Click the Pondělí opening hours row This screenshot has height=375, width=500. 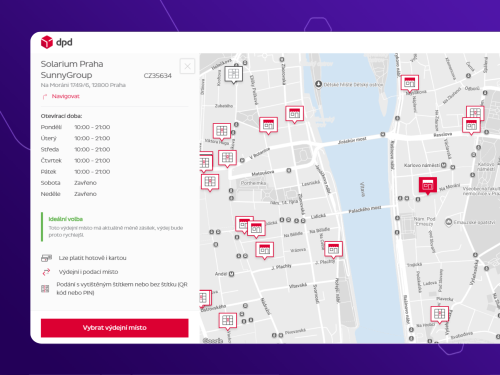75,127
